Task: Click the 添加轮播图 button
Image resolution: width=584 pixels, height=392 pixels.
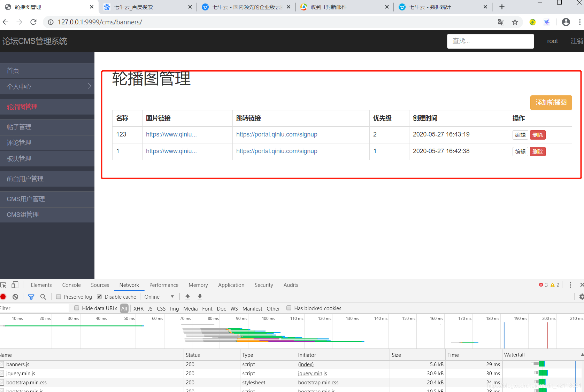Action: 551,102
